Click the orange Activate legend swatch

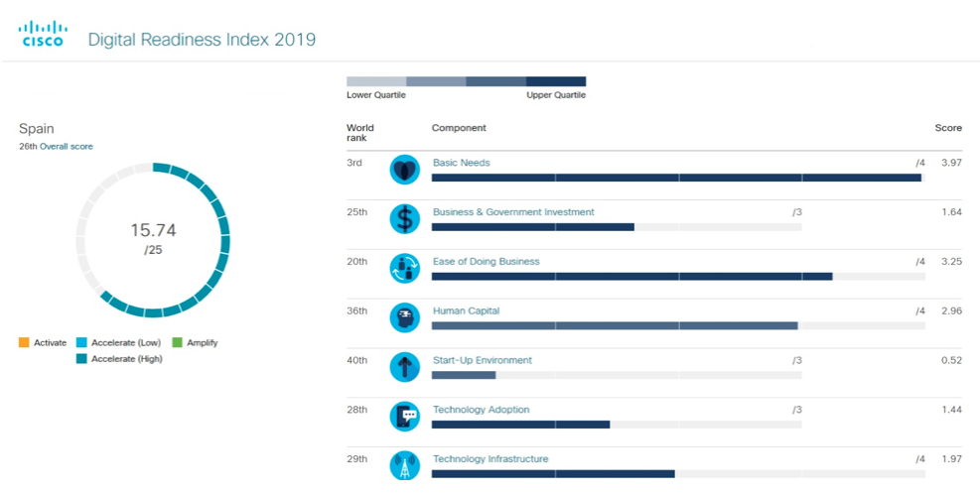pos(24,342)
